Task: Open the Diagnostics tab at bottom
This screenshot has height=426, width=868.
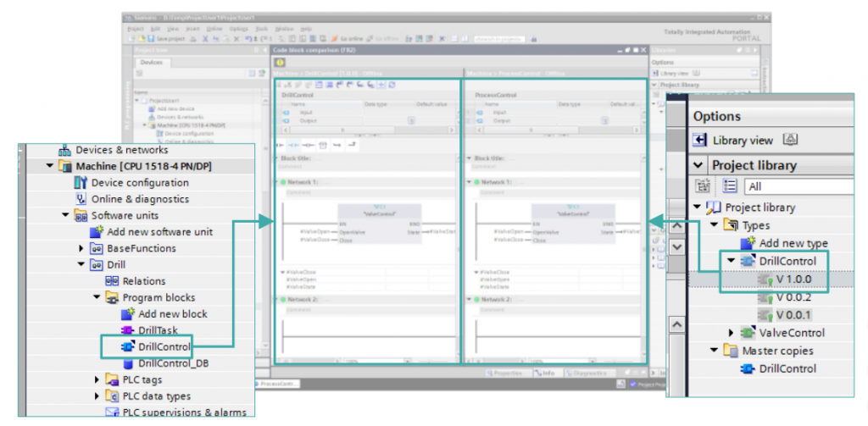Action: coord(590,373)
